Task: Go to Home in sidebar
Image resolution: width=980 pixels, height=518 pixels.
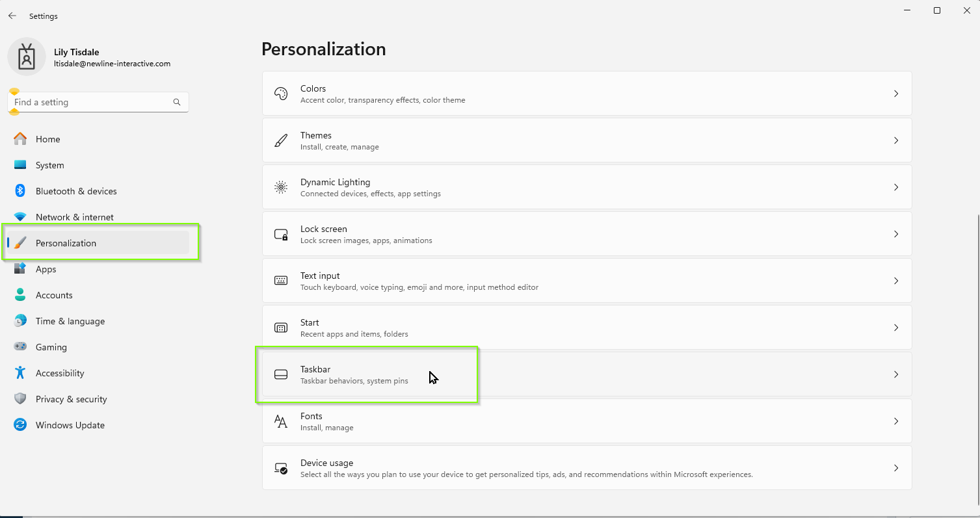Action: 98,139
